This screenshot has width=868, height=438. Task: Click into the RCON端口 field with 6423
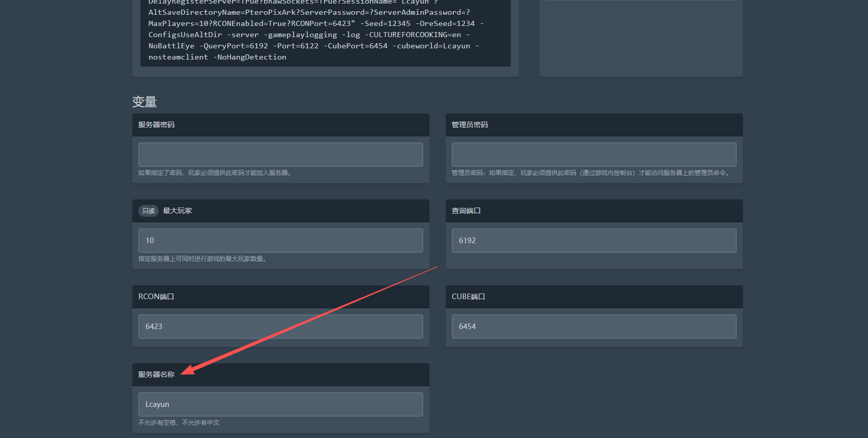coord(280,327)
